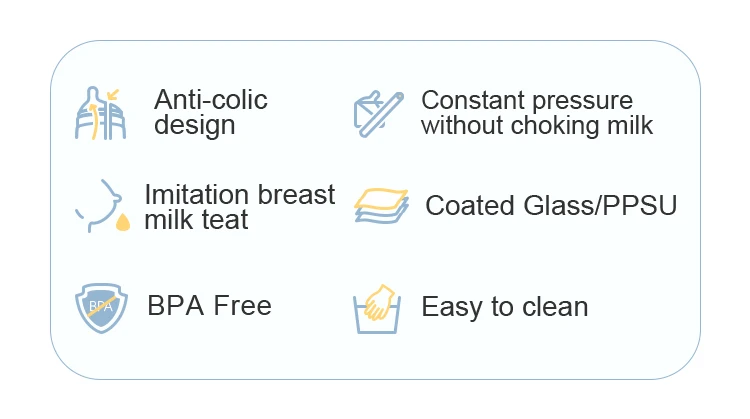Viewport: 750px width, 419px height.
Task: Click the yellow hand in the wash basin
Action: coord(382,301)
